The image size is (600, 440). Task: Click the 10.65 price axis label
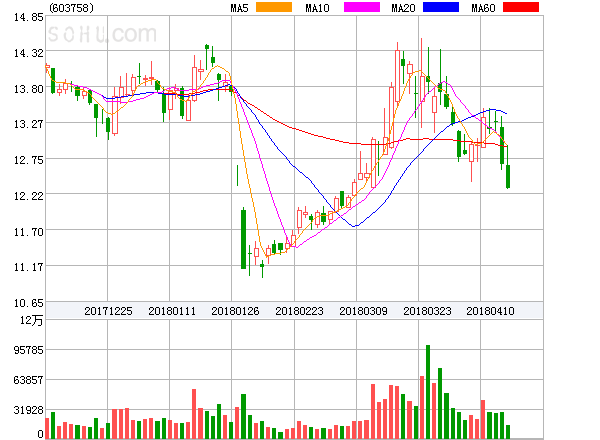[29, 303]
